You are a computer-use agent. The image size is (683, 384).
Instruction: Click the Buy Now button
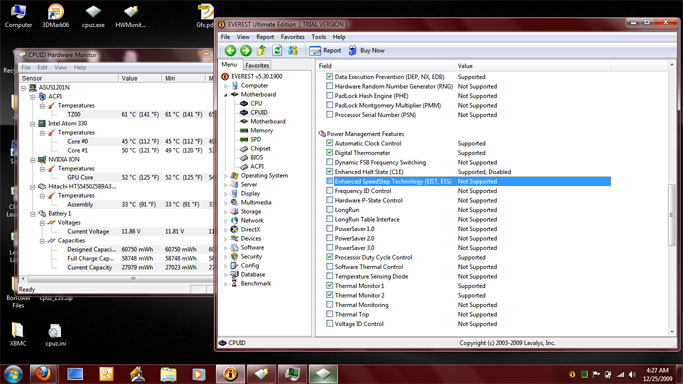pos(366,51)
